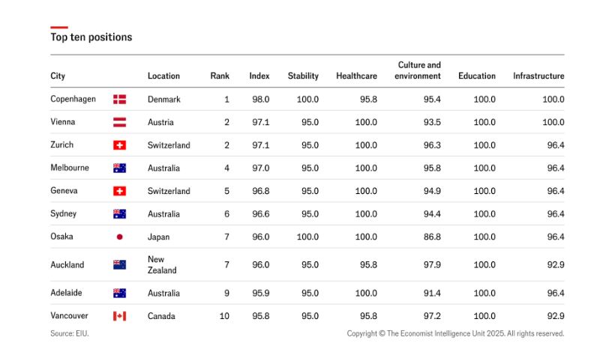Select the Swiss flag in the Zurich row
Screen dimensions: 615x364
tap(119, 145)
